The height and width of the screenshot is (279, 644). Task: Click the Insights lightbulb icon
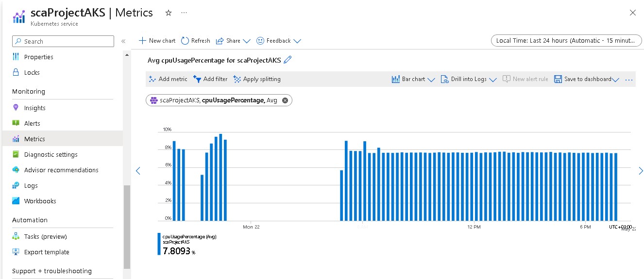pyautogui.click(x=16, y=108)
